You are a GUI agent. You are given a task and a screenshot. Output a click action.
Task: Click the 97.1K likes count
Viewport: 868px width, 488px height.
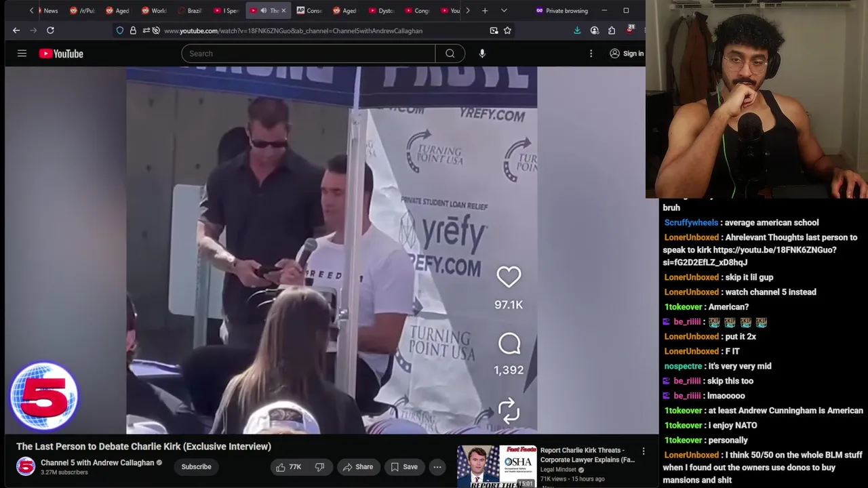[509, 305]
